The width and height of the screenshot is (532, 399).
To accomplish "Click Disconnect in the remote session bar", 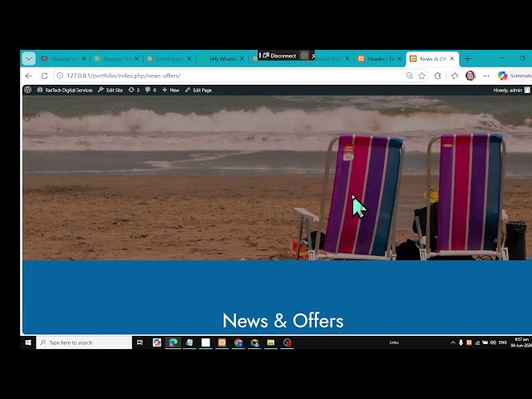I will click(x=279, y=56).
